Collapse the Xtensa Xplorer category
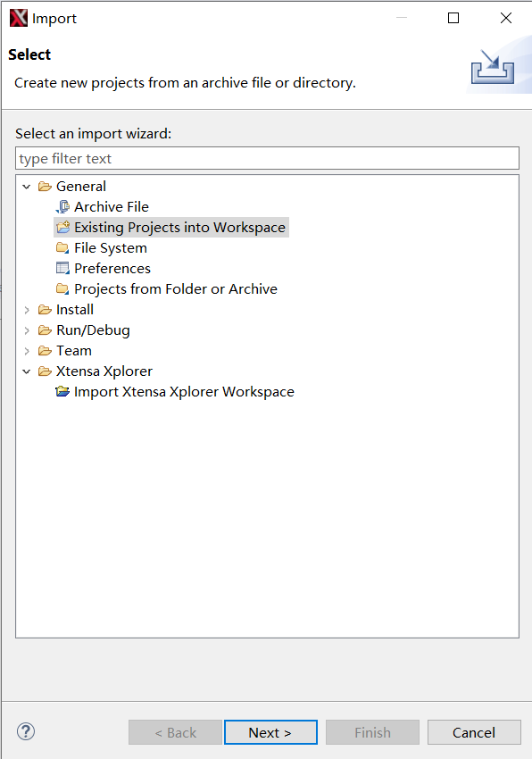532x759 pixels. tap(27, 371)
